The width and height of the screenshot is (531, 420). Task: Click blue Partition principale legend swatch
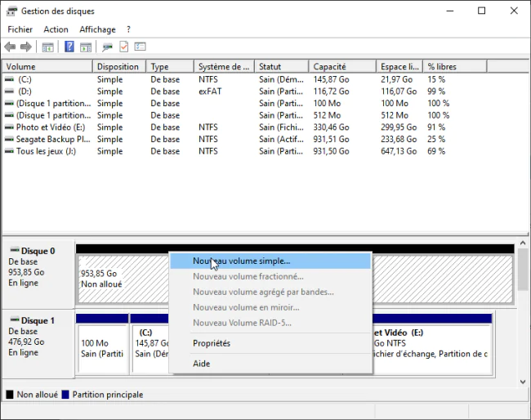pos(65,395)
